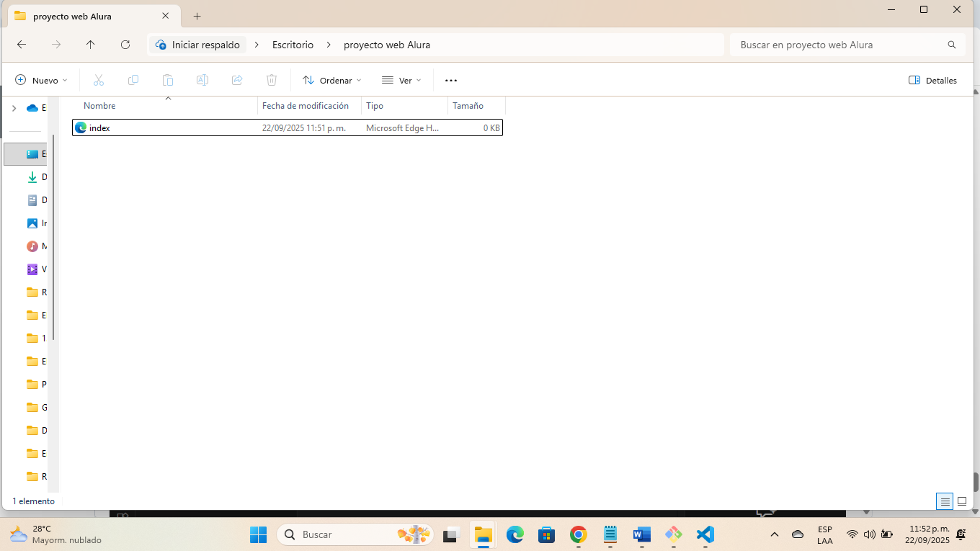Open the Ordenar dropdown
Image resolution: width=980 pixels, height=551 pixels.
(x=331, y=80)
